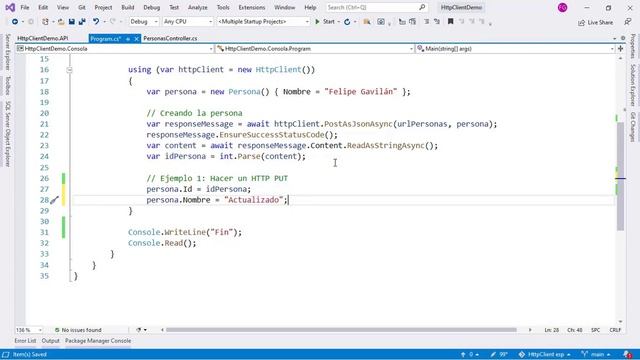Open the Debug menu
Screen dimensions: 640x360
pyautogui.click(x=152, y=7)
